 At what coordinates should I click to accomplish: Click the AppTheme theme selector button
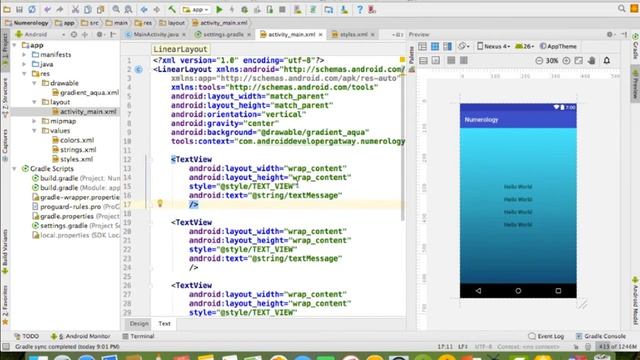tap(558, 47)
